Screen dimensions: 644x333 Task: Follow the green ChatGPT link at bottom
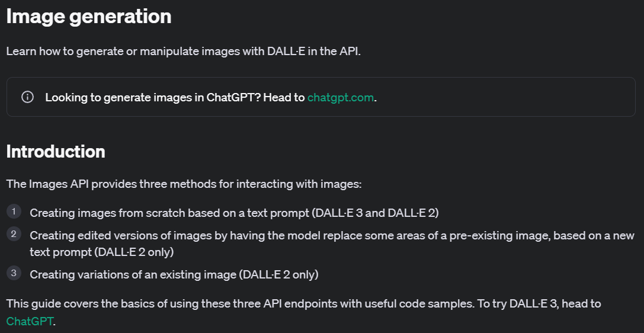pyautogui.click(x=30, y=321)
